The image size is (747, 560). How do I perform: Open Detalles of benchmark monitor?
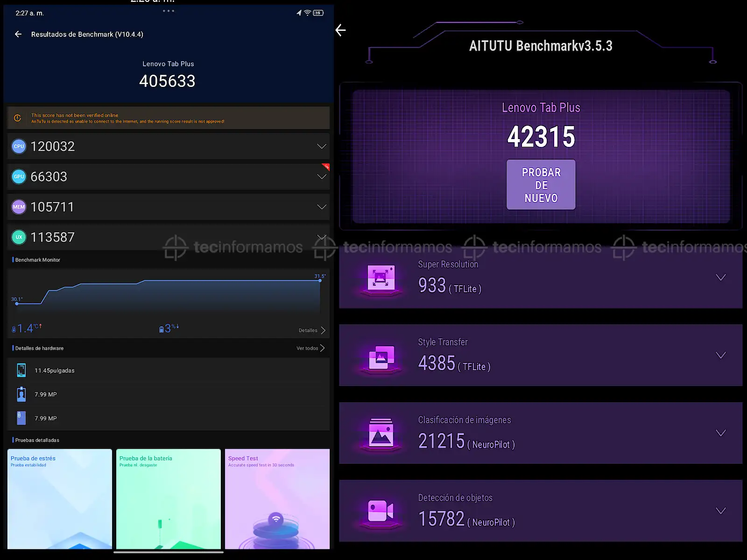pos(312,330)
